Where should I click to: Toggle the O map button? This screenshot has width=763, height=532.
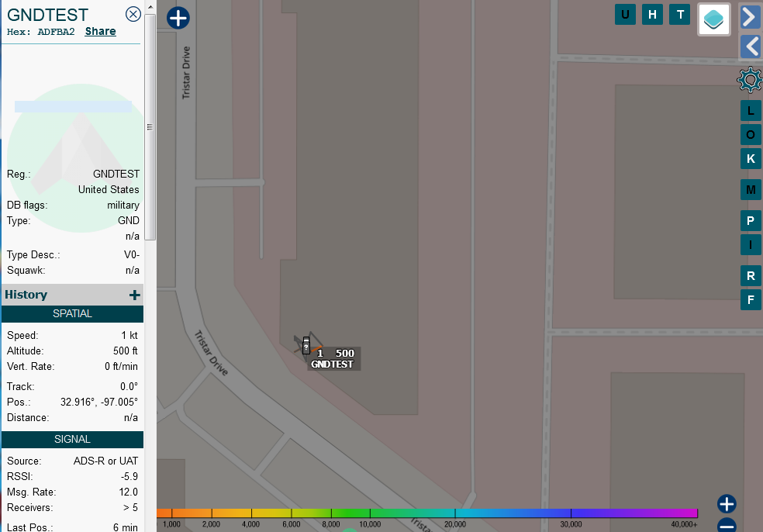click(x=751, y=135)
